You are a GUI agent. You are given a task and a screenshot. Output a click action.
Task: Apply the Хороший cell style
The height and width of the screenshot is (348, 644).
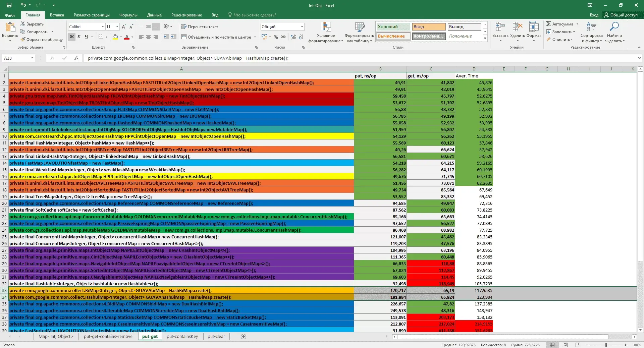pyautogui.click(x=393, y=27)
